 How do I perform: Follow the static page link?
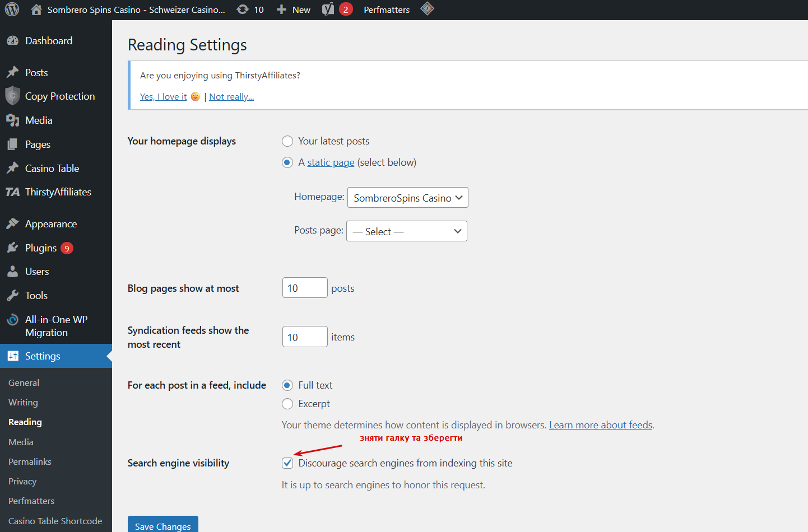pyautogui.click(x=331, y=162)
